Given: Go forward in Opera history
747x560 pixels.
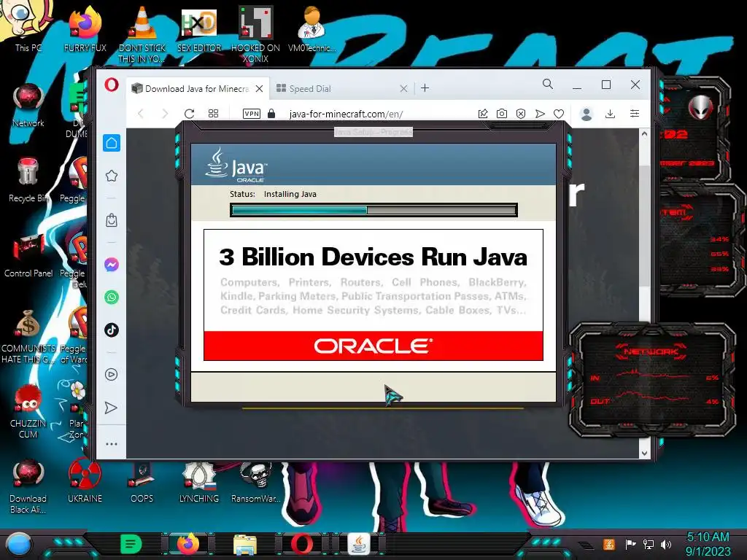Looking at the screenshot, I should (x=165, y=114).
